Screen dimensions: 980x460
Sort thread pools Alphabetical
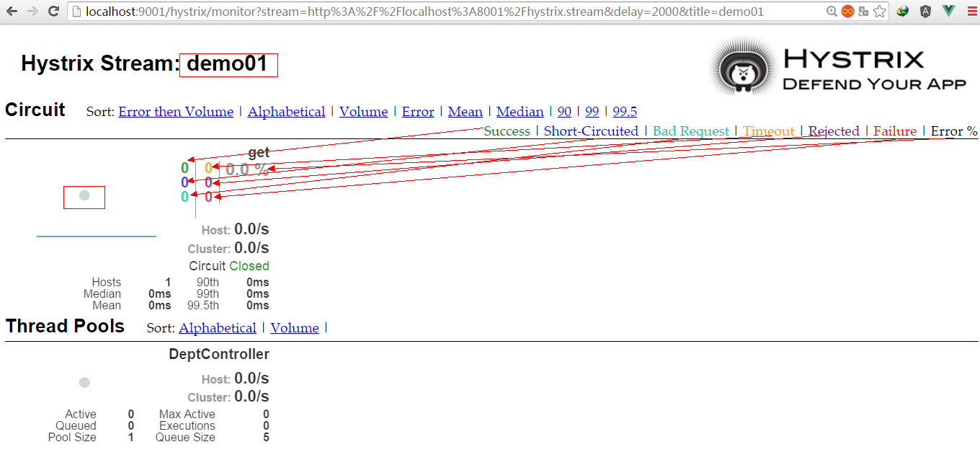(x=218, y=328)
